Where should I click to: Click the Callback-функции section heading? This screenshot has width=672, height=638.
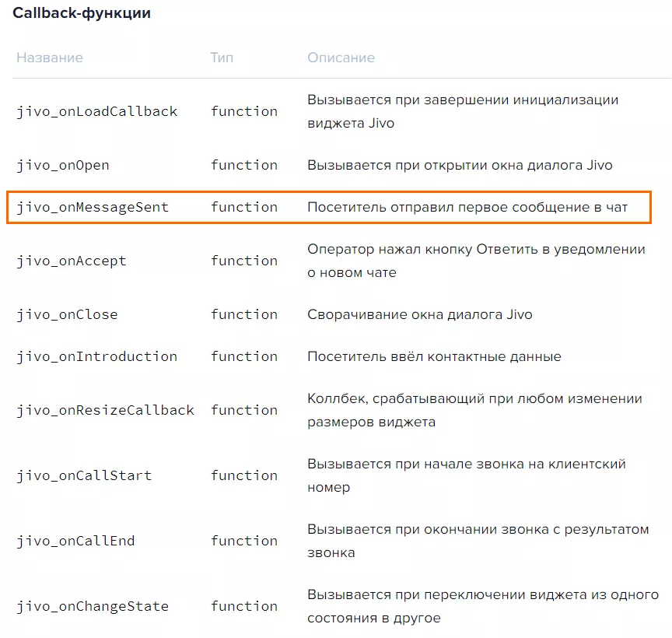82,13
